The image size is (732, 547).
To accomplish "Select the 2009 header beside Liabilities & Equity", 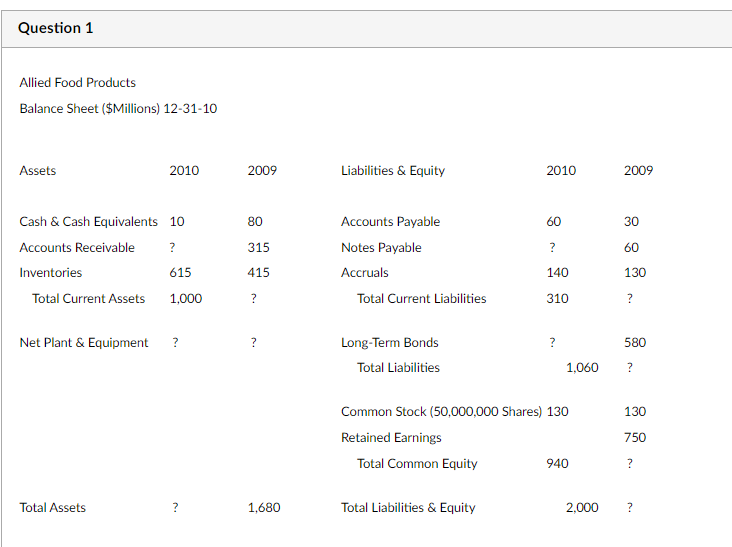I will [x=638, y=170].
